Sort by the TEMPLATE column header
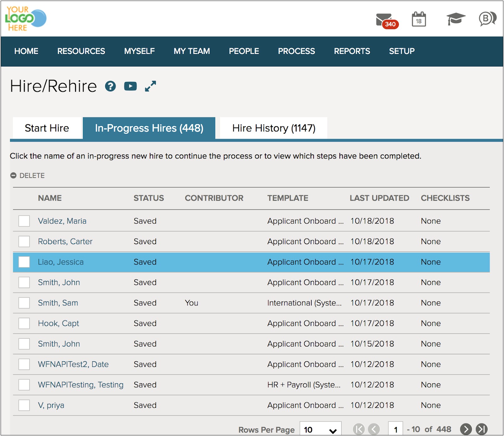 coord(288,198)
